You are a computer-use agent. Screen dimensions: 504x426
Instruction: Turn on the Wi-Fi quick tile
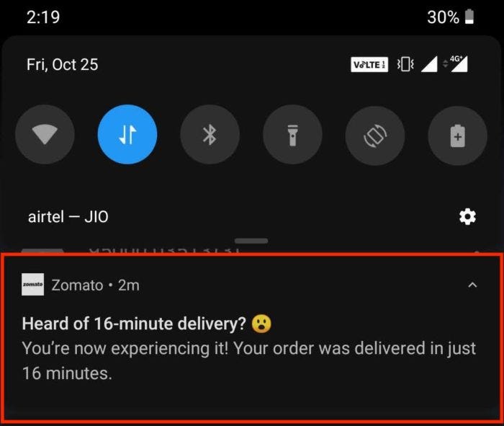pos(45,134)
